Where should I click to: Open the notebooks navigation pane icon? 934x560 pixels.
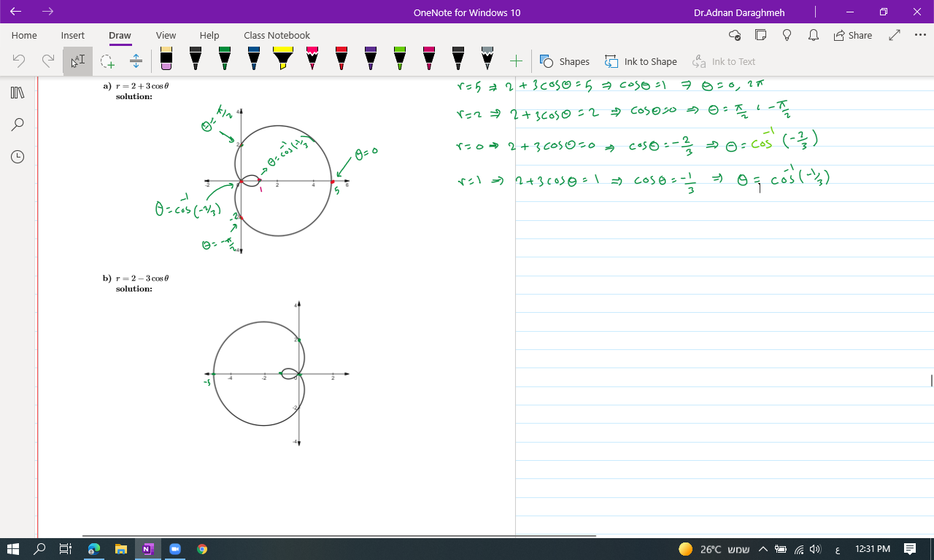pos(18,93)
